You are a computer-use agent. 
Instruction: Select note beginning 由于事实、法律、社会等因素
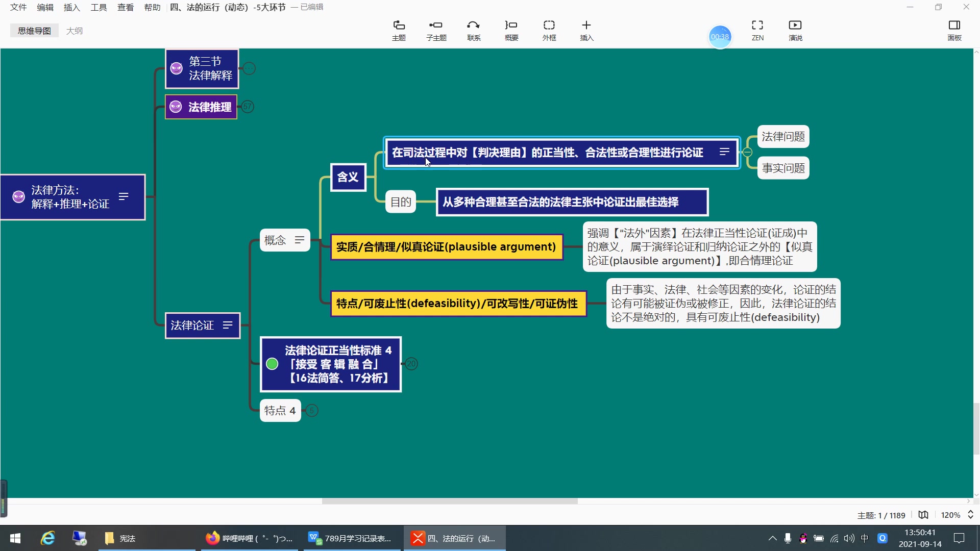pyautogui.click(x=723, y=304)
